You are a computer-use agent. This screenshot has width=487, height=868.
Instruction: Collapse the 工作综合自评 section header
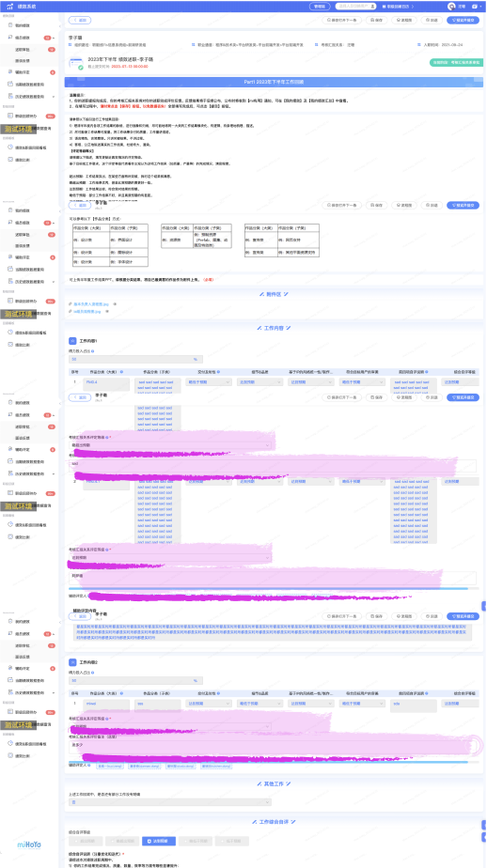click(x=274, y=821)
